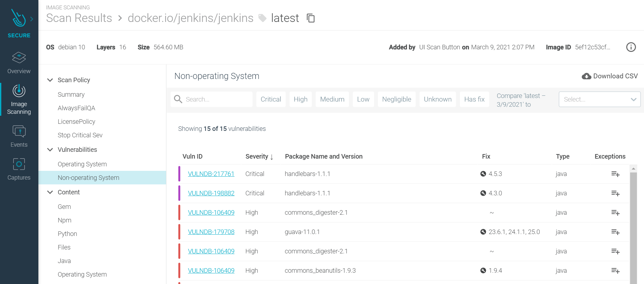This screenshot has width=644, height=284.
Task: Select the AlwaysFailQA policy
Action: [76, 108]
